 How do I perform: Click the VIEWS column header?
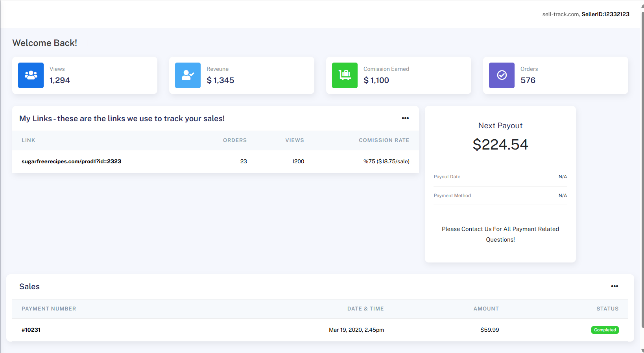pyautogui.click(x=295, y=140)
